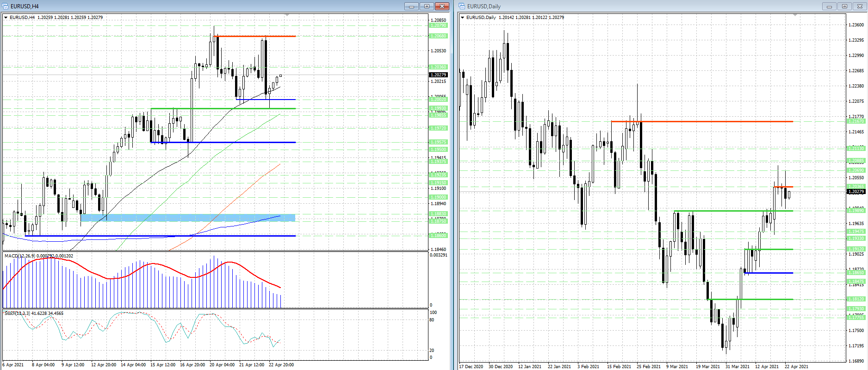
Task: Open the dropdown arrow beside EURUSD,H4 label
Action: click(6, 18)
